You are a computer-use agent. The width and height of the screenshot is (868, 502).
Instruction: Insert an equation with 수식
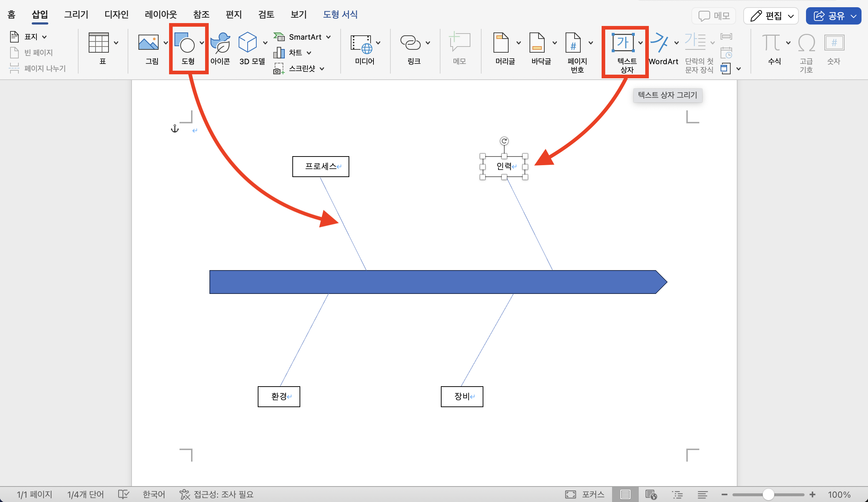[771, 43]
